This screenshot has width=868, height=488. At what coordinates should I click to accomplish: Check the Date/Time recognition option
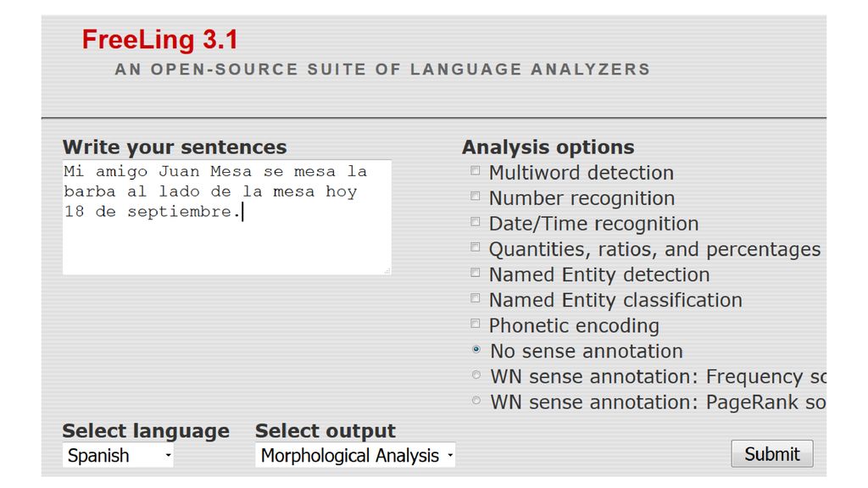pos(475,221)
